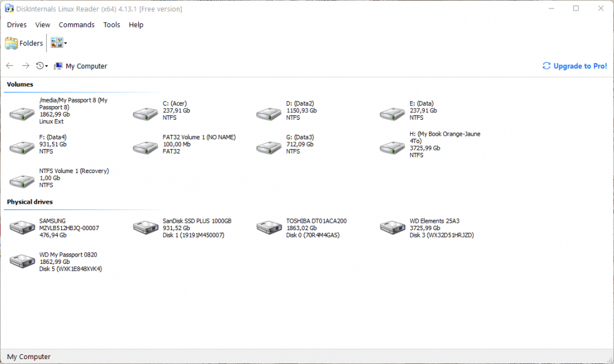
Task: Open the view mode dropdown in toolbar
Action: coord(66,43)
